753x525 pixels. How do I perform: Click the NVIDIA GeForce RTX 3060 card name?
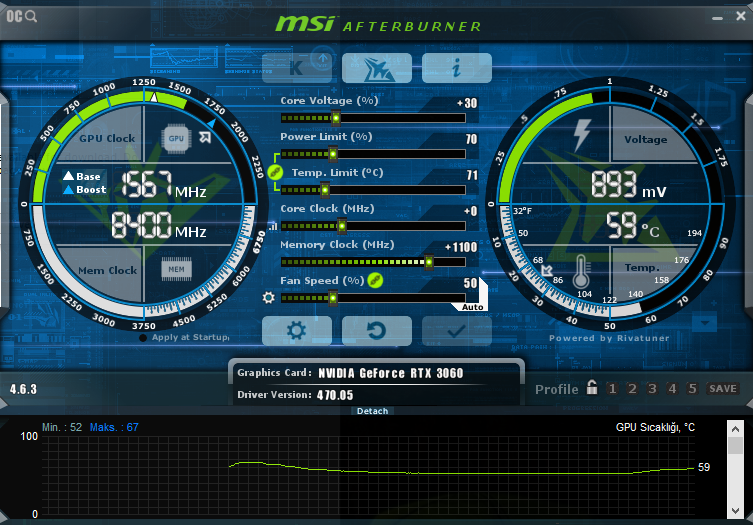pos(390,373)
